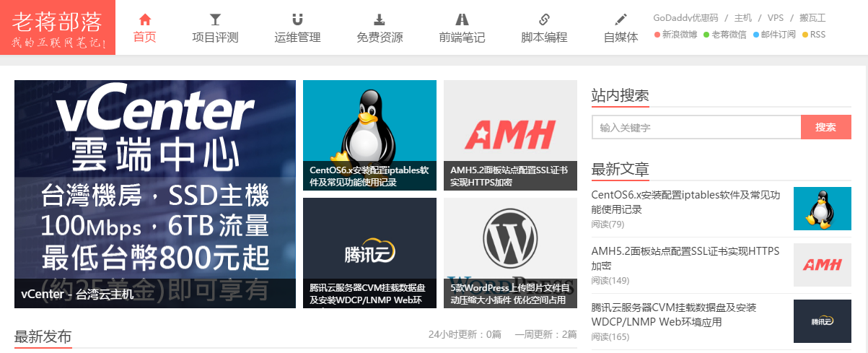Click the penguin thumbnail in 最新文章
This screenshot has width=868, height=353.
pos(823,209)
